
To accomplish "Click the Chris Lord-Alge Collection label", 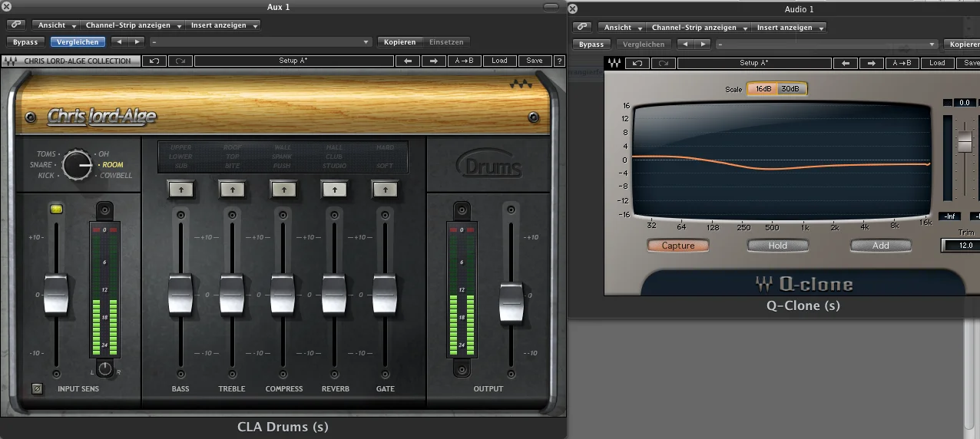I will click(x=78, y=61).
